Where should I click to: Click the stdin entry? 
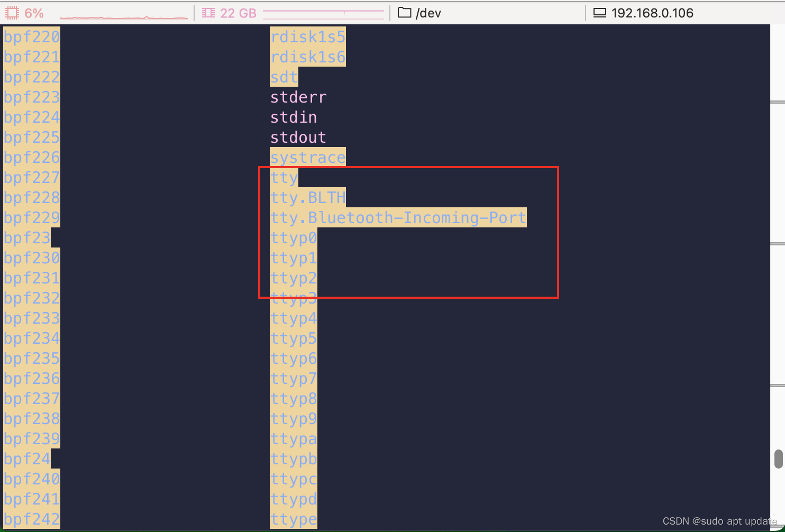coord(293,117)
